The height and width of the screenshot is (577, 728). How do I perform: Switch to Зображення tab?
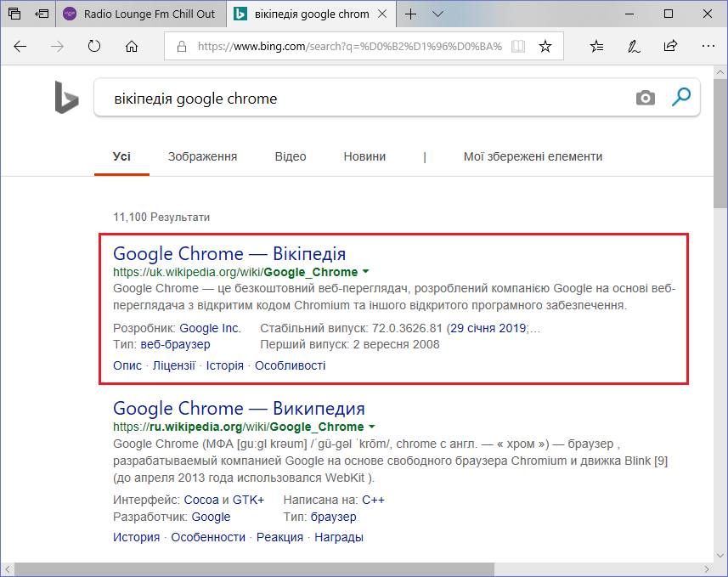(x=202, y=156)
